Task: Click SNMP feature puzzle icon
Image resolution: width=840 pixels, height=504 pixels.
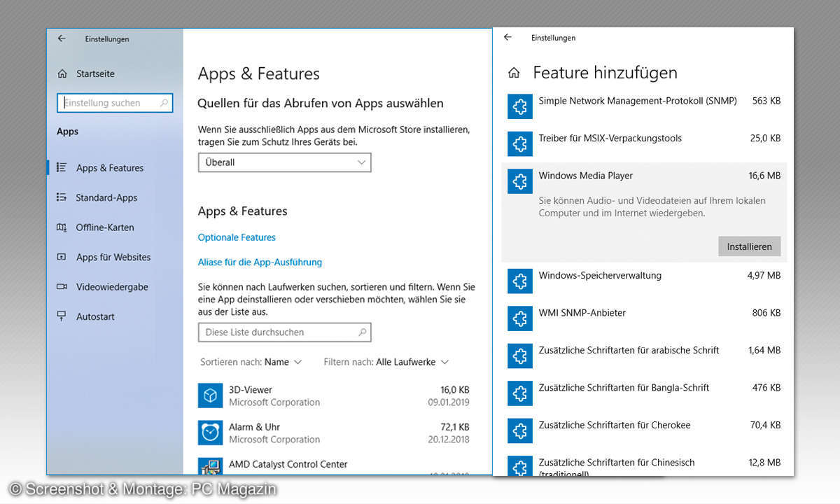Action: coord(520,107)
